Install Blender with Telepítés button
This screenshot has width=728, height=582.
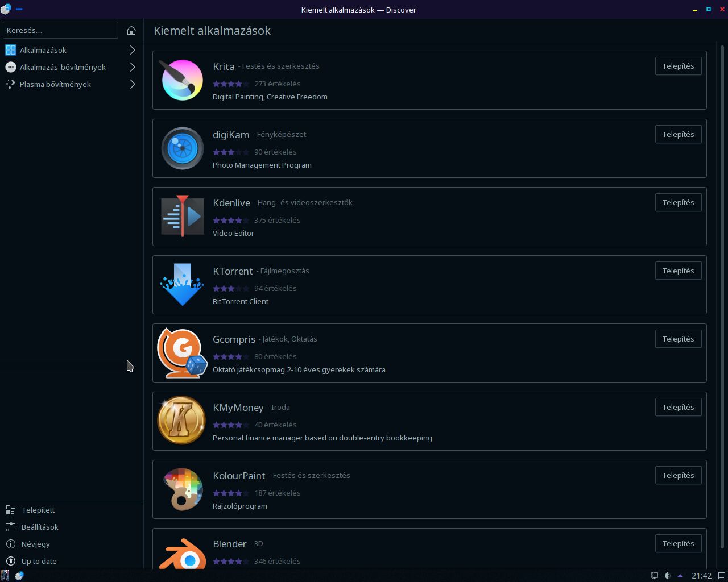[678, 543]
